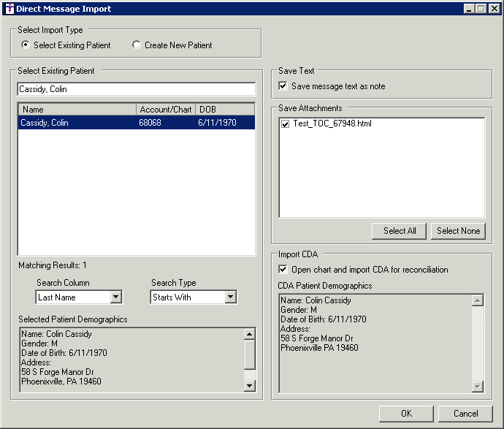Minimize the Direct Message Import window
Screen dimensions: 504x429
(469, 8)
